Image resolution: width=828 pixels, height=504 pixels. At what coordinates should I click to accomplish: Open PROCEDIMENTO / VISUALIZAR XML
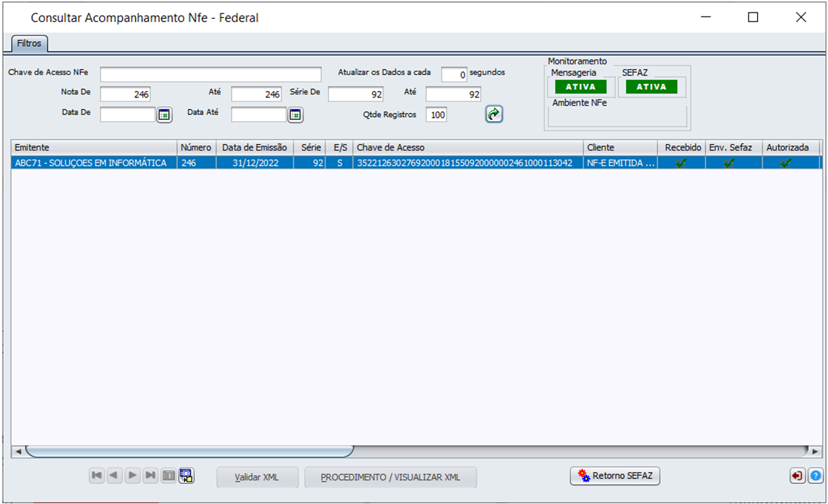pyautogui.click(x=390, y=477)
